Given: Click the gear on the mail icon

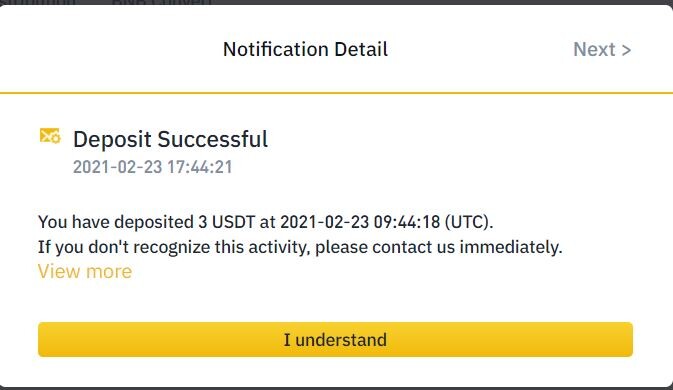Looking at the screenshot, I should pyautogui.click(x=56, y=139).
